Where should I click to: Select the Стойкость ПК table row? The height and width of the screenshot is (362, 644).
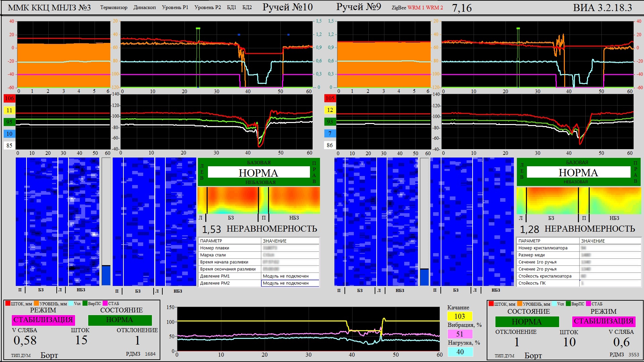click(579, 283)
